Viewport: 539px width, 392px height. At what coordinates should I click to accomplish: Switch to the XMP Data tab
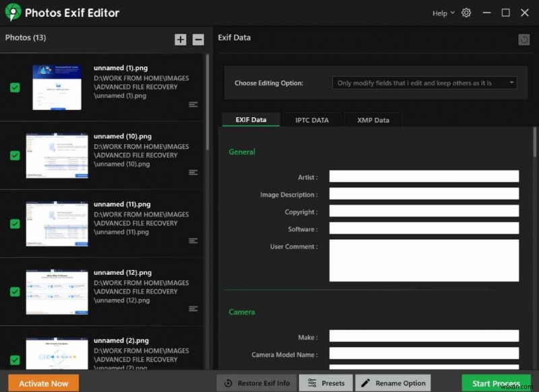tap(373, 119)
